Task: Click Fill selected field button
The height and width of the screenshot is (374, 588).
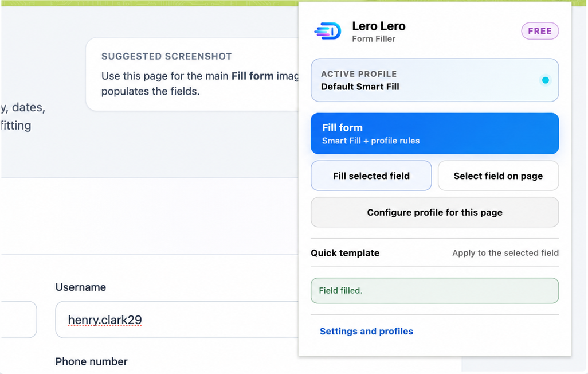Action: tap(371, 176)
